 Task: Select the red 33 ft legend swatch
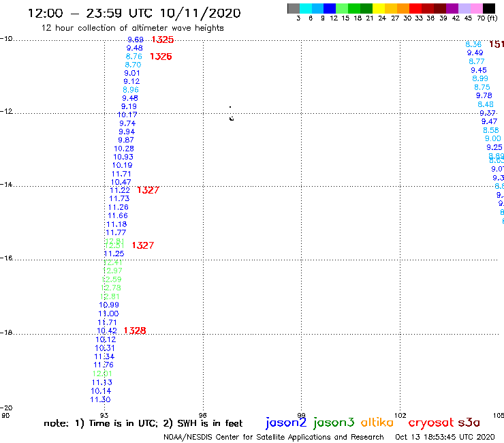[x=415, y=8]
